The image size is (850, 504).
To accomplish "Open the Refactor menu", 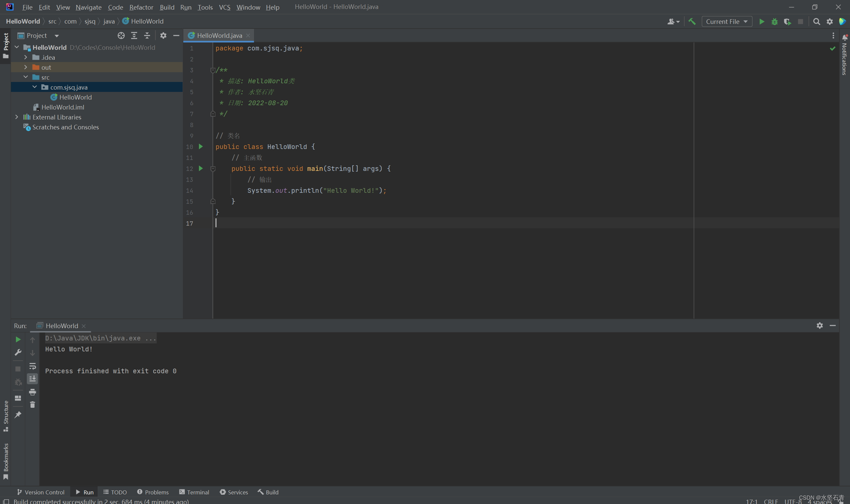I will (x=141, y=7).
